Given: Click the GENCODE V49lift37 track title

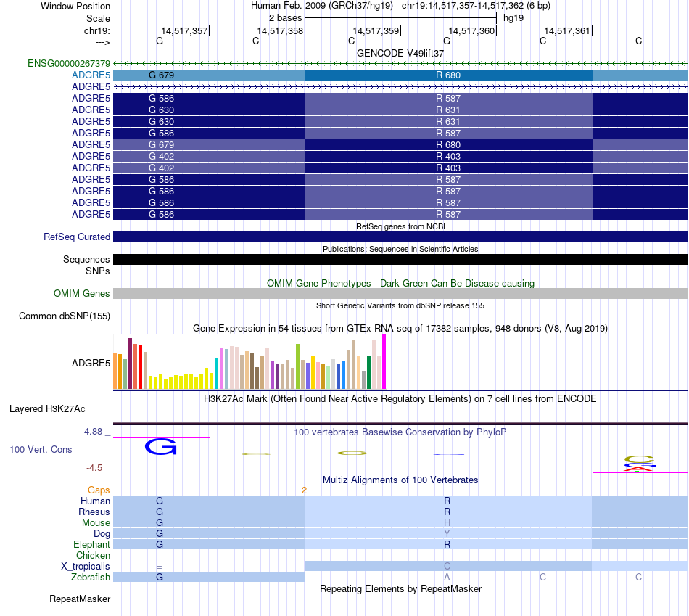Looking at the screenshot, I should 400,53.
